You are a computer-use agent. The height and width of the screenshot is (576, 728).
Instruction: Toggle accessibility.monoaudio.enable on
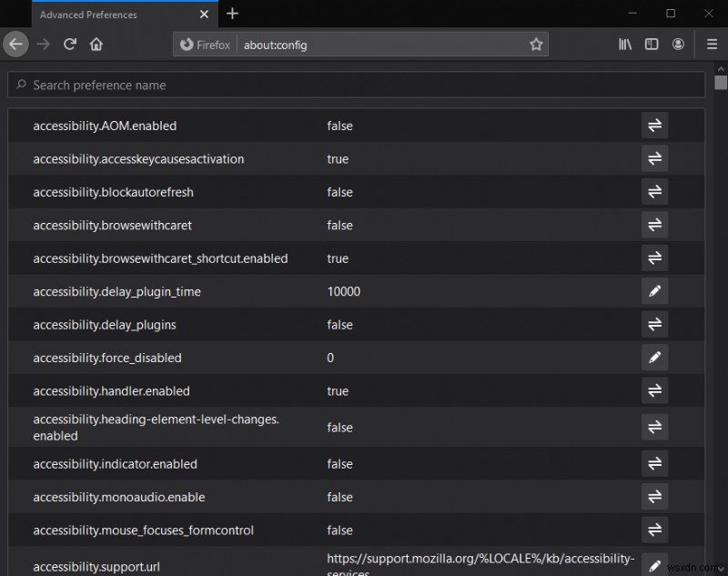click(654, 497)
